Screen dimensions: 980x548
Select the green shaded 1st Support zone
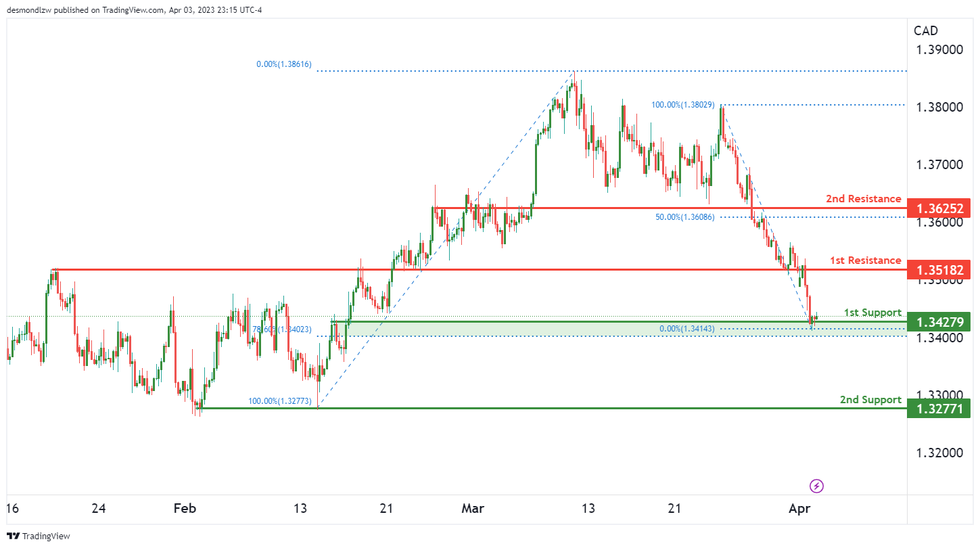[619, 328]
